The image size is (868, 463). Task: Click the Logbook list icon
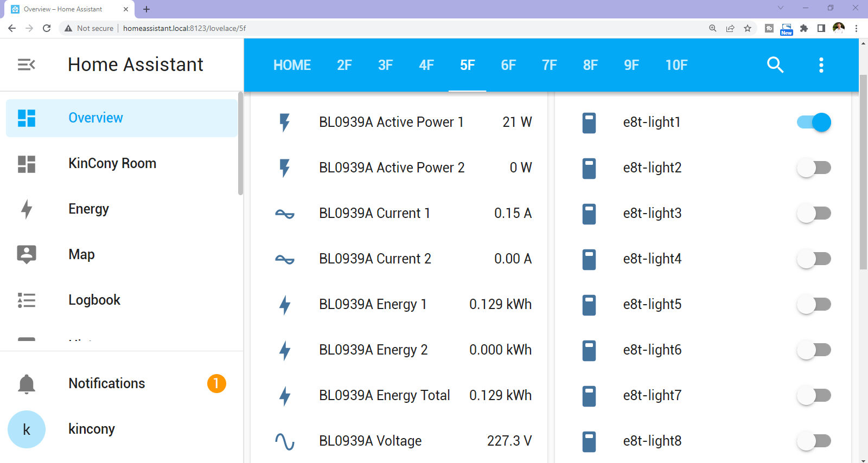click(26, 300)
